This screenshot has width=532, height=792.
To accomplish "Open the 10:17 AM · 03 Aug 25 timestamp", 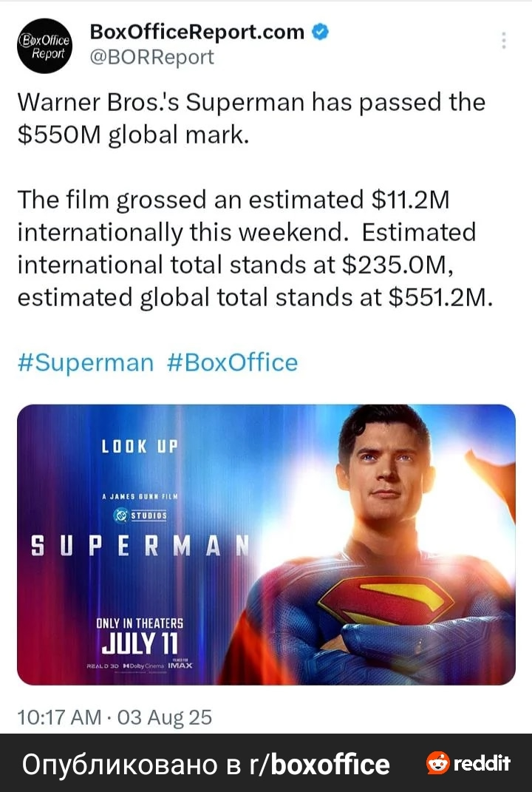I will [x=114, y=716].
